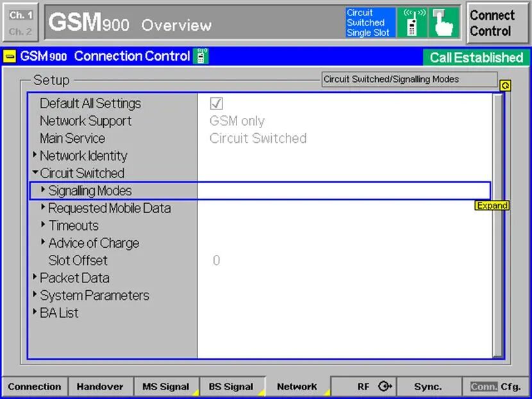Click the green pointing hand icon
Image resolution: width=532 pixels, height=399 pixels.
coord(444,22)
